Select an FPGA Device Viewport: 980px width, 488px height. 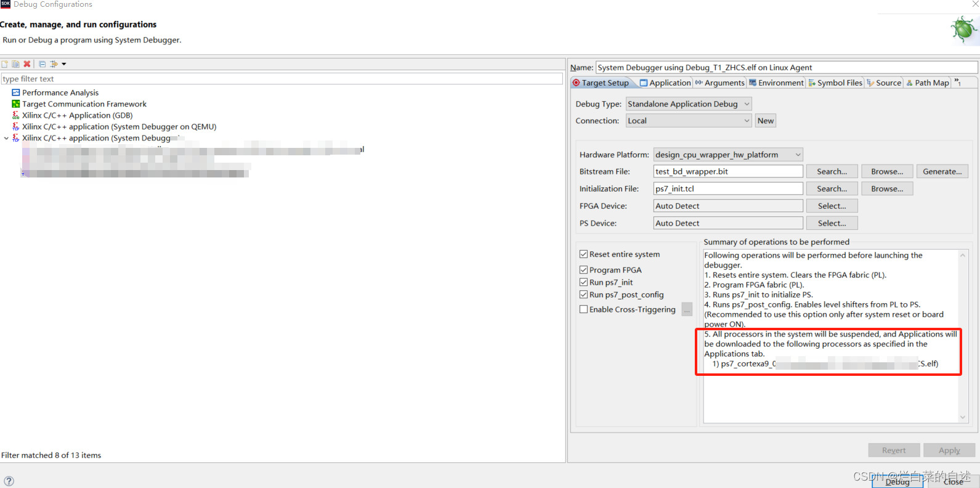832,206
